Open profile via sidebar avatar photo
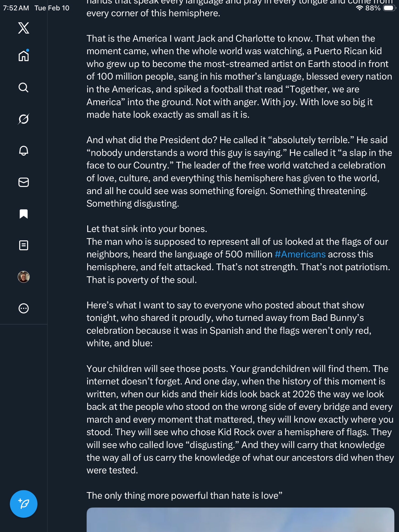399x532 pixels. (x=23, y=277)
